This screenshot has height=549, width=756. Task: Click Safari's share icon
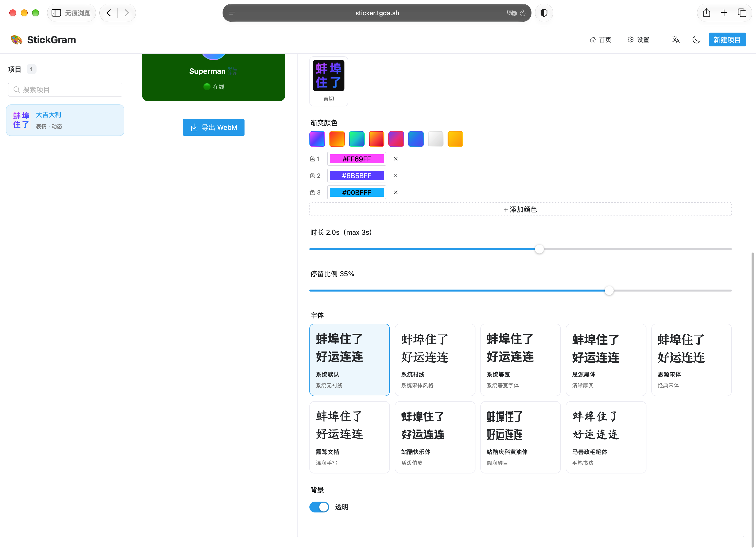[706, 13]
